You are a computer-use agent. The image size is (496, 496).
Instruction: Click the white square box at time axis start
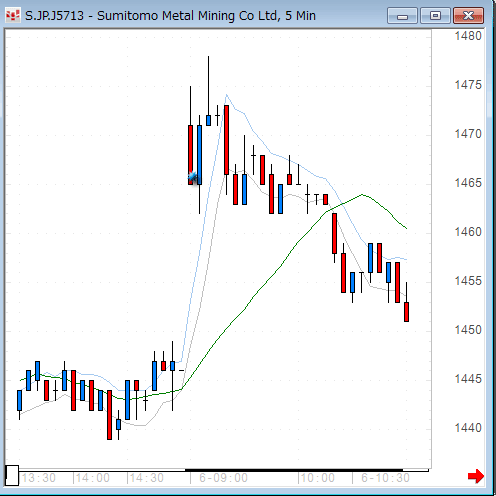click(12, 476)
